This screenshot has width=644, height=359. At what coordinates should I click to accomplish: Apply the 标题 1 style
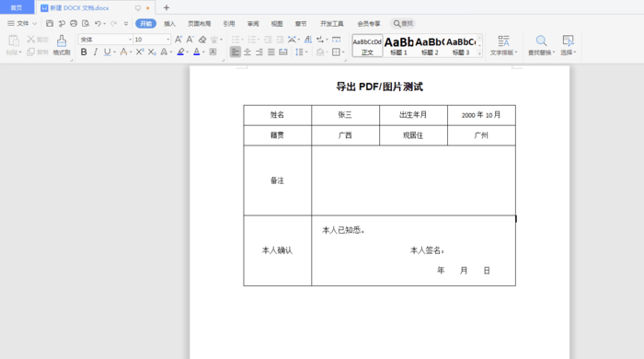click(398, 46)
